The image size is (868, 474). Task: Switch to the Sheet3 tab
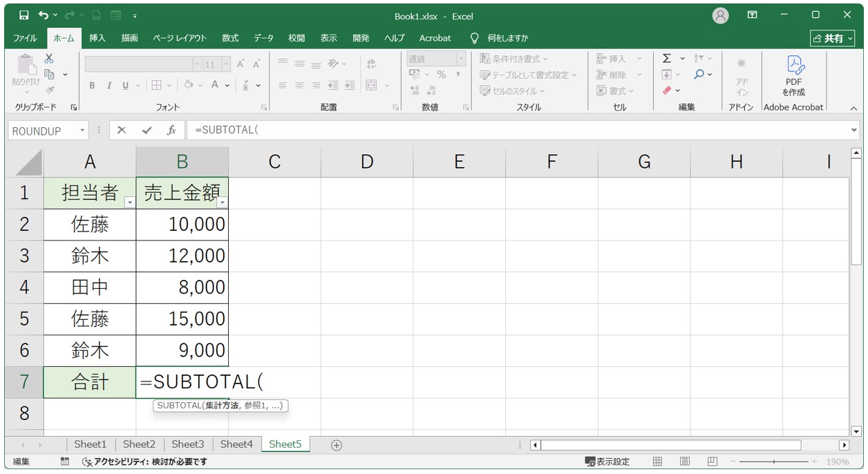click(x=187, y=444)
